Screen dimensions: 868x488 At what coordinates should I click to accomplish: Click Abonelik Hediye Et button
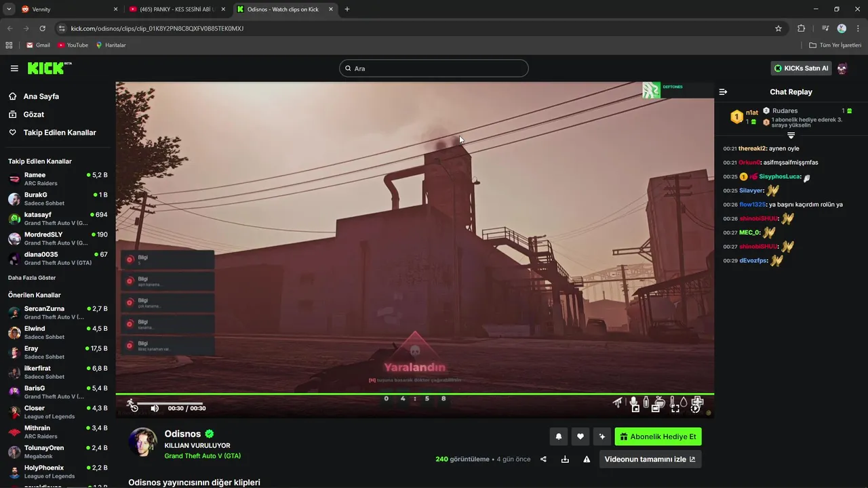pos(658,436)
